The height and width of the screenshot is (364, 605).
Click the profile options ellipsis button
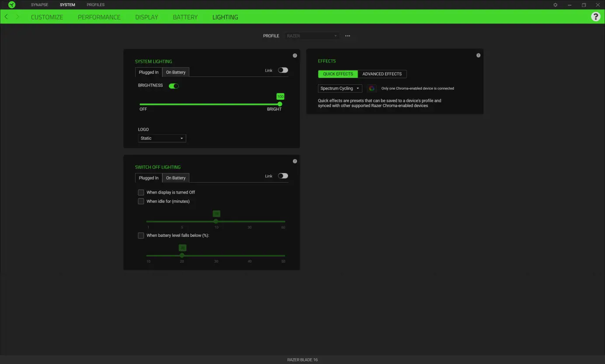click(x=348, y=36)
